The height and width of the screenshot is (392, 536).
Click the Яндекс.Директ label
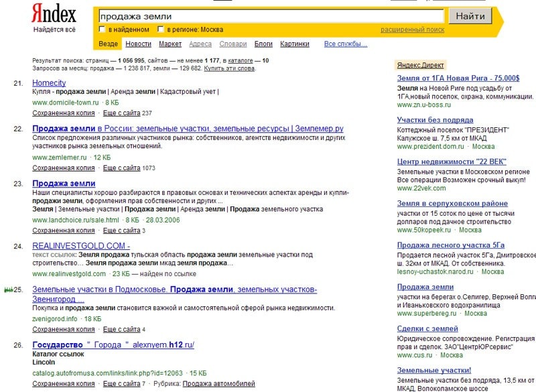point(420,65)
